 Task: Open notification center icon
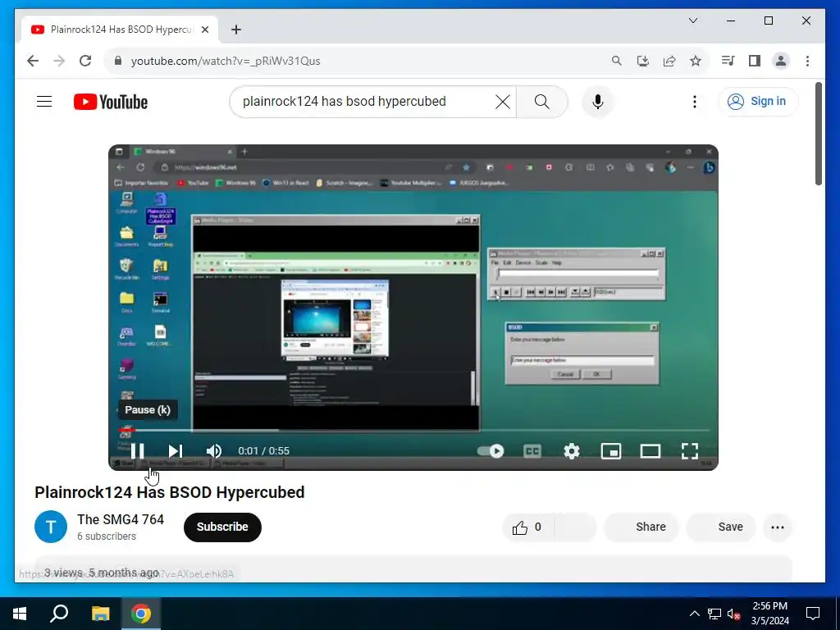813,614
